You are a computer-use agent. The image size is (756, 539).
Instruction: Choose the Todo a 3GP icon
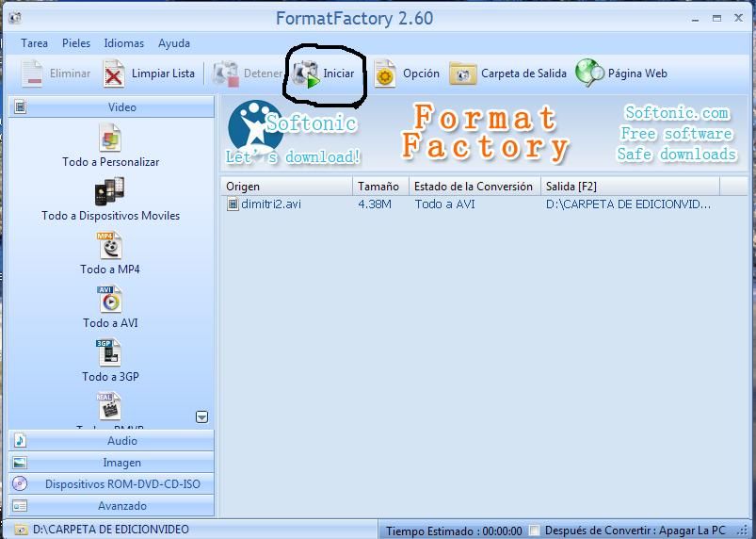click(x=108, y=352)
